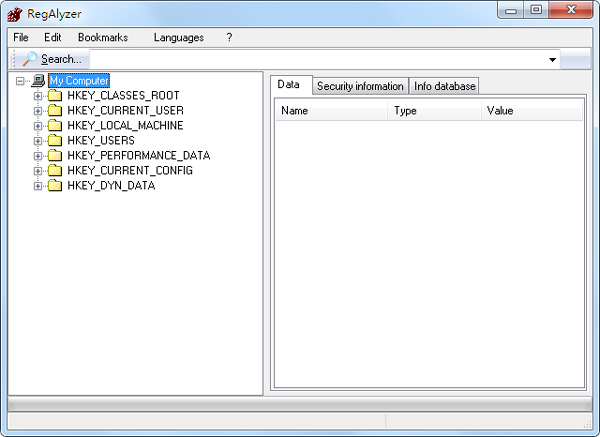This screenshot has height=437, width=600.
Task: Click the HKEY_PERFORMANCE_DATA folder icon
Action: tap(55, 155)
